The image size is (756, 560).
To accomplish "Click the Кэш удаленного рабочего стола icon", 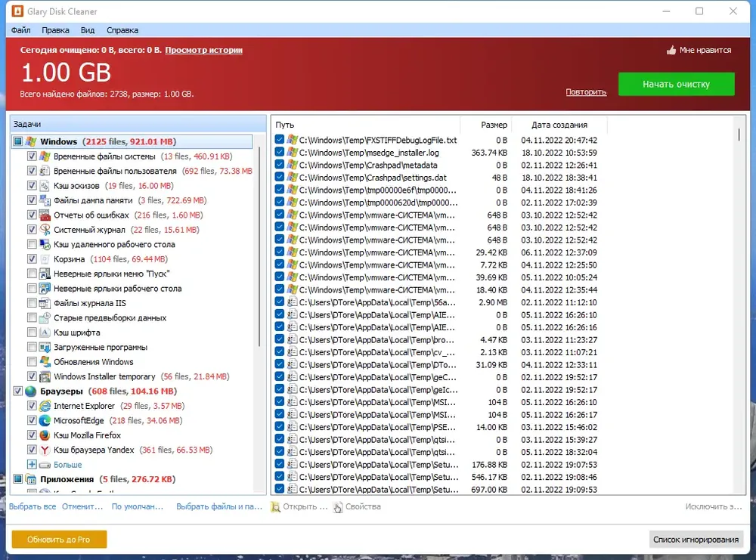I will [45, 244].
